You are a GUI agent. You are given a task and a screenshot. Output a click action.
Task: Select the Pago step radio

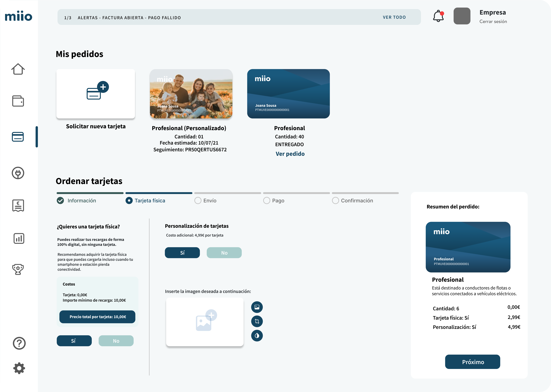click(x=267, y=201)
